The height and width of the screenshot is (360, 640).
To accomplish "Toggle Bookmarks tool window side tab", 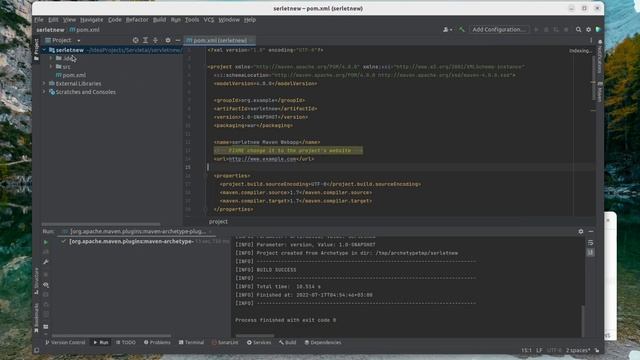I will click(x=36, y=318).
